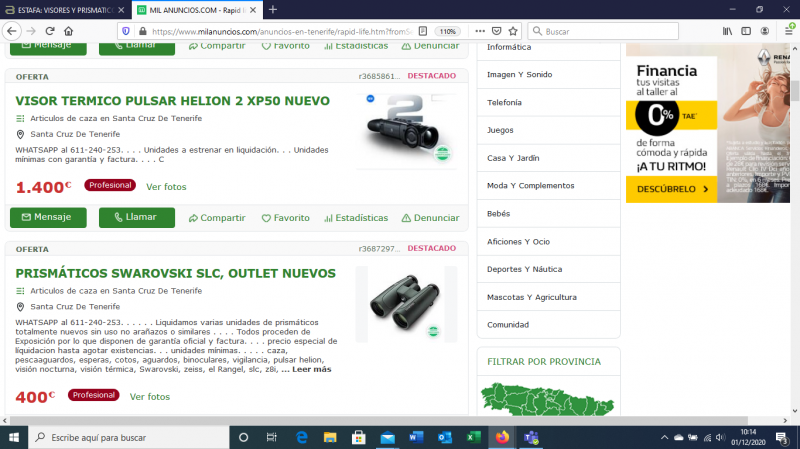The image size is (800, 449).
Task: Bookmark this page with the star icon
Action: coord(513,31)
